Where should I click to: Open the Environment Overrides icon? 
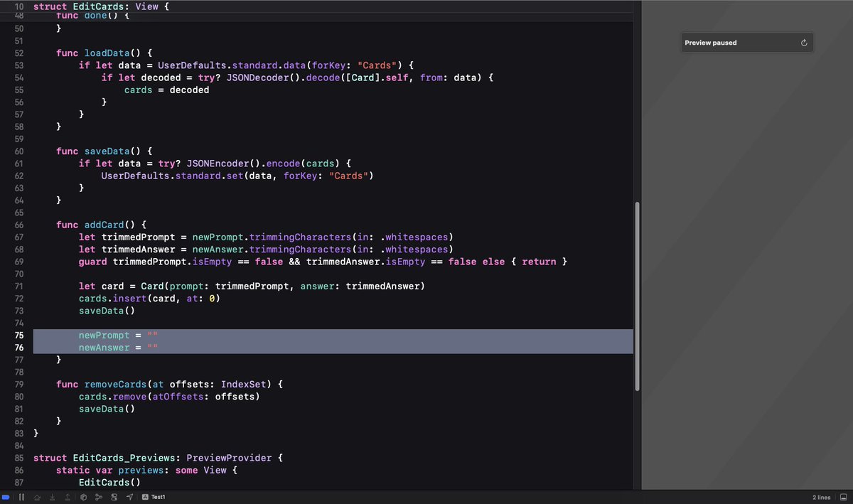pos(114,497)
